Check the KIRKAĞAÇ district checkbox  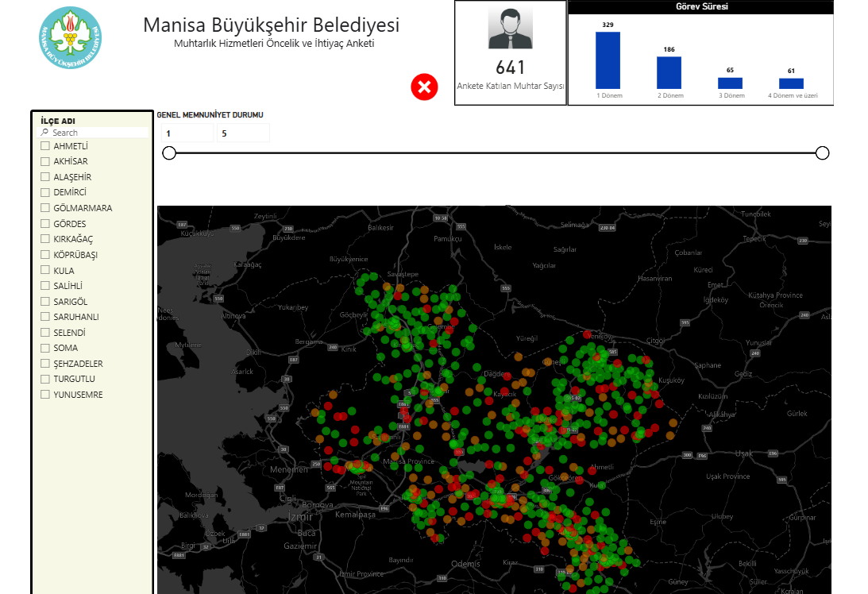pyautogui.click(x=45, y=239)
